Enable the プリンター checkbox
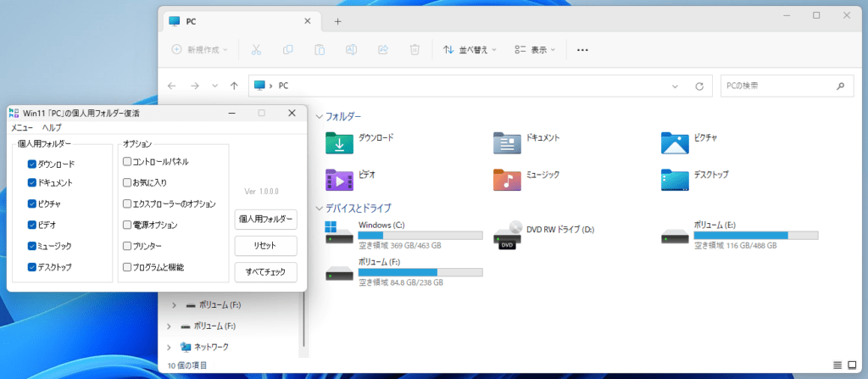Image resolution: width=868 pixels, height=379 pixels. [x=127, y=246]
